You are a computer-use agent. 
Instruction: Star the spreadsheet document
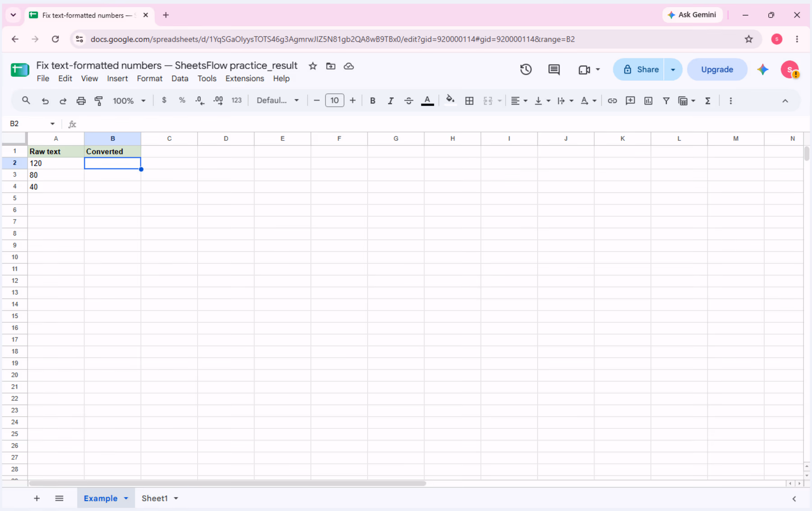pos(313,66)
